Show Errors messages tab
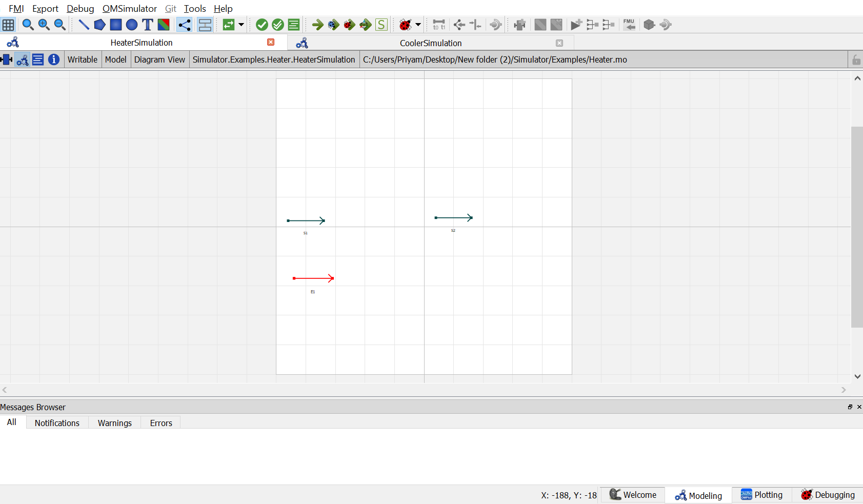The image size is (863, 504). click(161, 423)
